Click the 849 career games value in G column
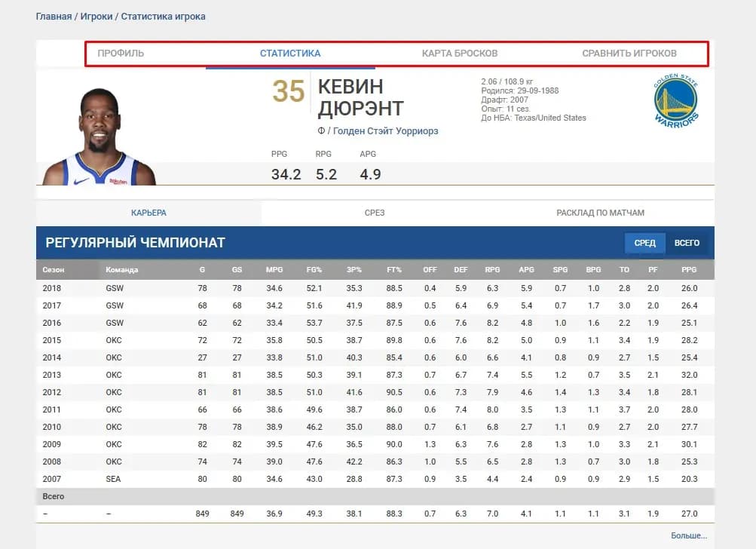The width and height of the screenshot is (756, 549). tap(202, 514)
